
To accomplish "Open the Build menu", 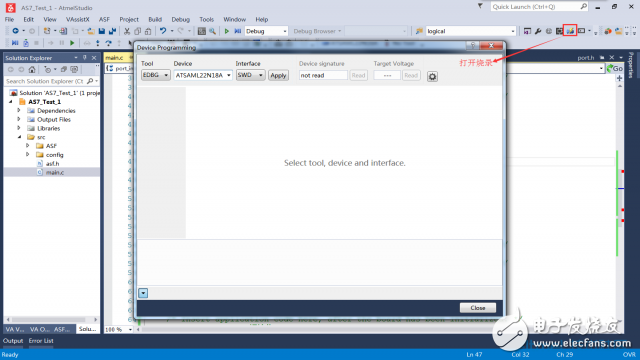I will [x=155, y=19].
